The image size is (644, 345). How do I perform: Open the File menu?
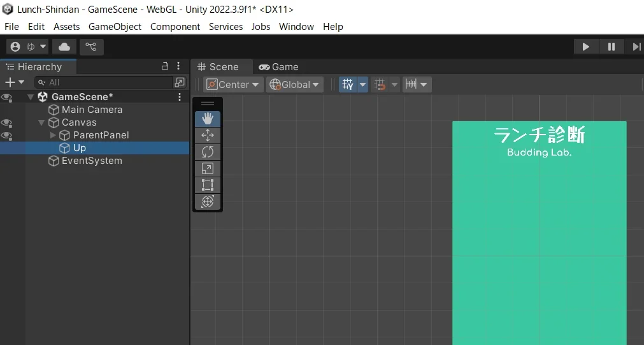point(11,26)
